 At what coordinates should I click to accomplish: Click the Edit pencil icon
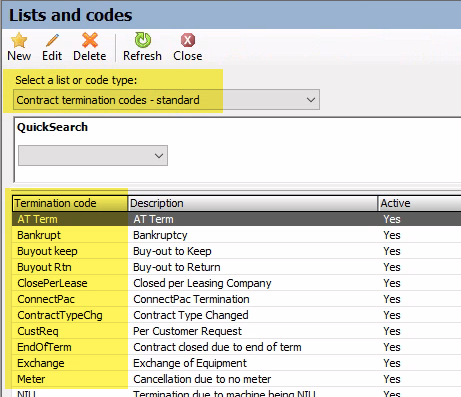pyautogui.click(x=52, y=40)
